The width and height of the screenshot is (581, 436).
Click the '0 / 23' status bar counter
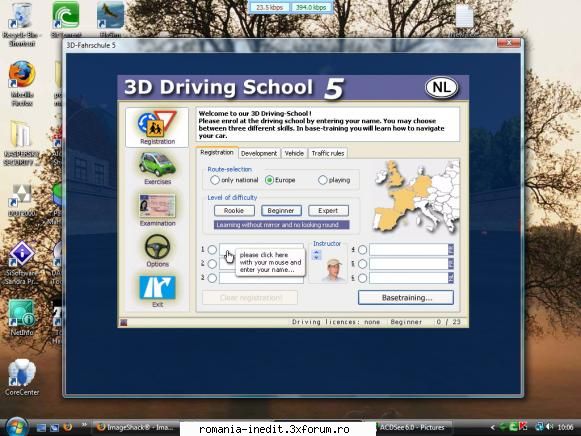point(448,322)
